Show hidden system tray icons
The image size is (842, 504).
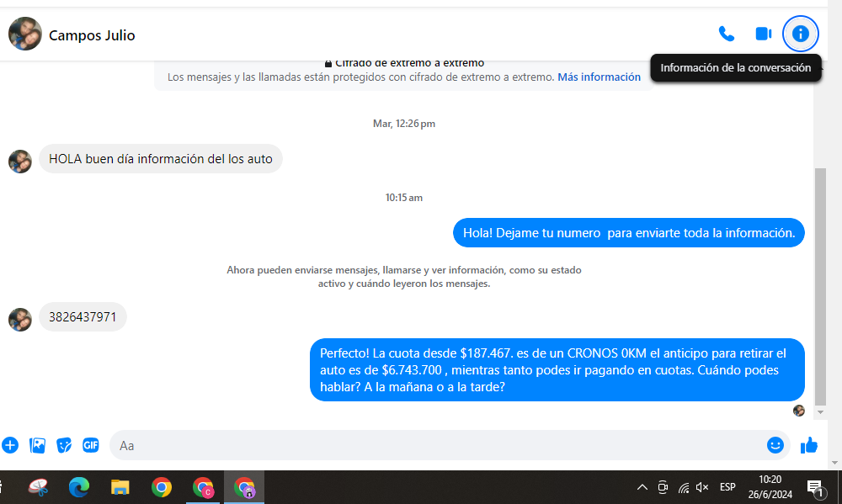tap(642, 487)
